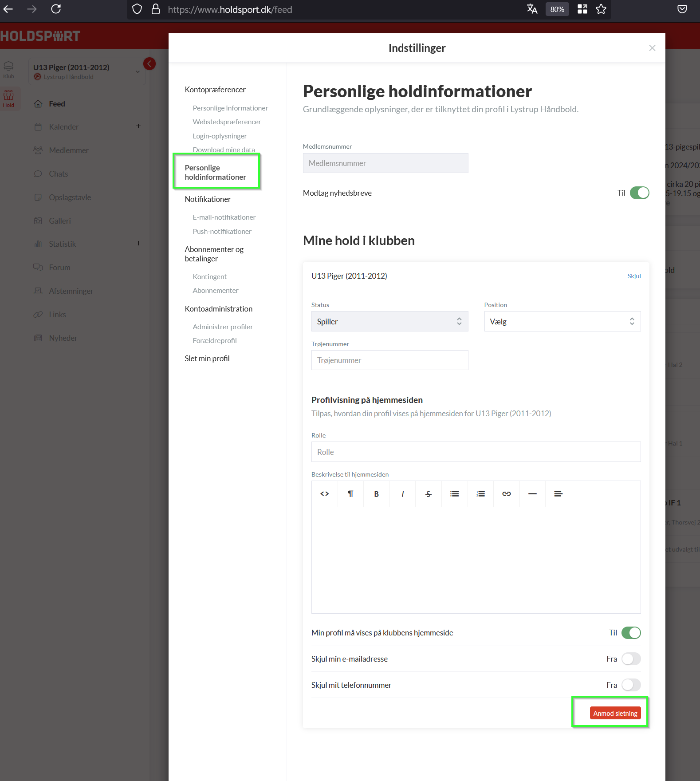Viewport: 700px width, 781px height.
Task: Open paragraph format in editor toolbar
Action: (350, 494)
